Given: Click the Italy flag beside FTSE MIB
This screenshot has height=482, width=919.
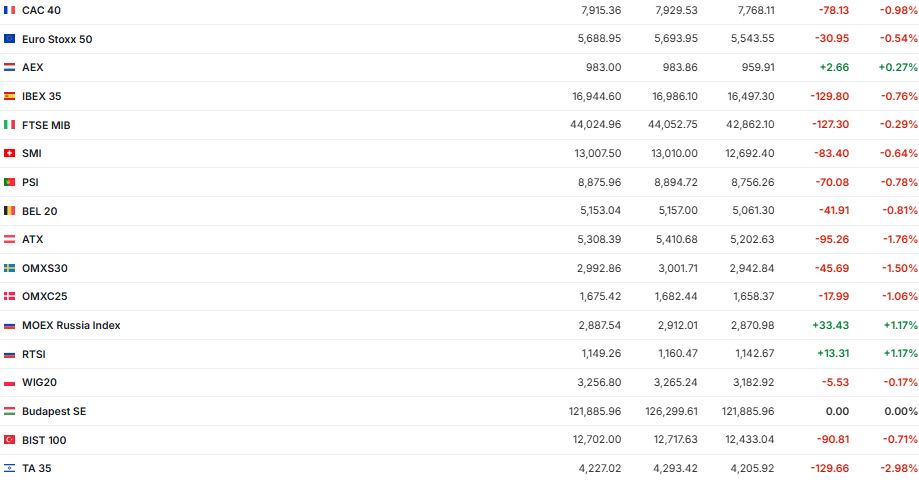Looking at the screenshot, I should (10, 125).
